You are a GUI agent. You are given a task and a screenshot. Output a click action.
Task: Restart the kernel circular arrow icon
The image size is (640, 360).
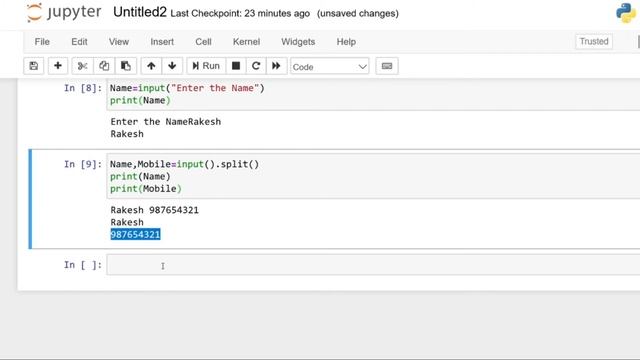pyautogui.click(x=256, y=66)
